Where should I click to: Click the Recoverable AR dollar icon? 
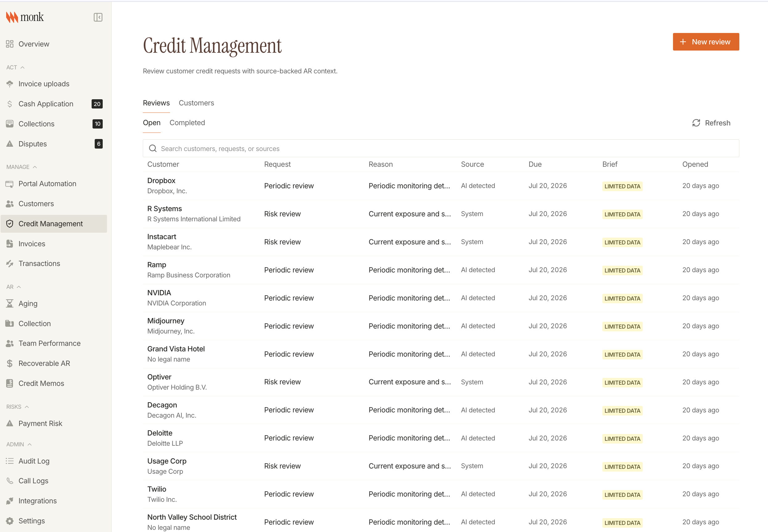pos(10,363)
